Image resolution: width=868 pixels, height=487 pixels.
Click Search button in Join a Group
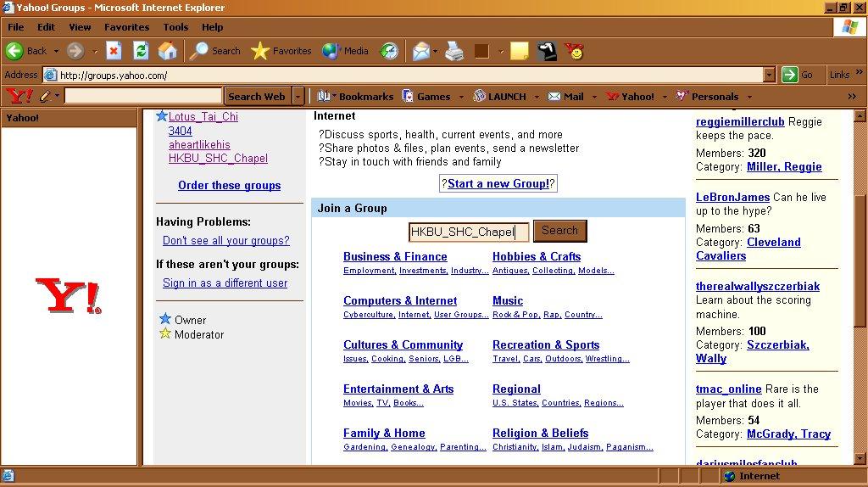[x=559, y=231]
